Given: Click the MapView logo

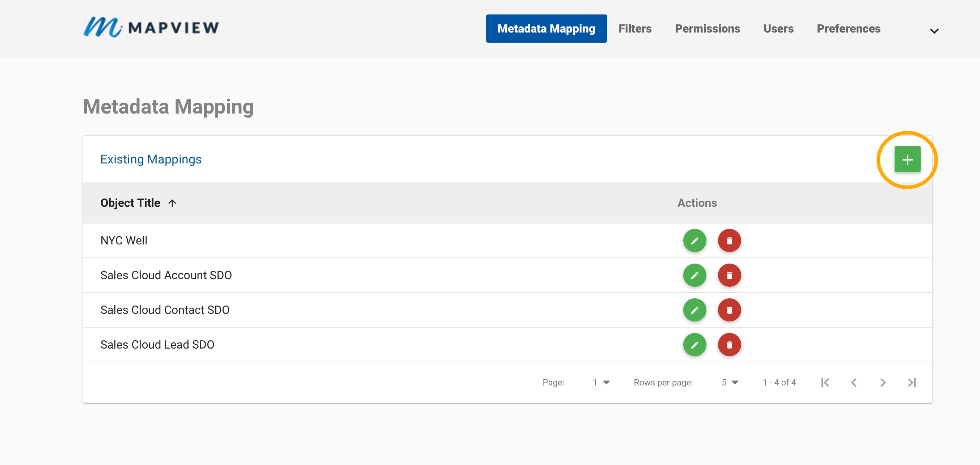Looking at the screenshot, I should pos(151,27).
